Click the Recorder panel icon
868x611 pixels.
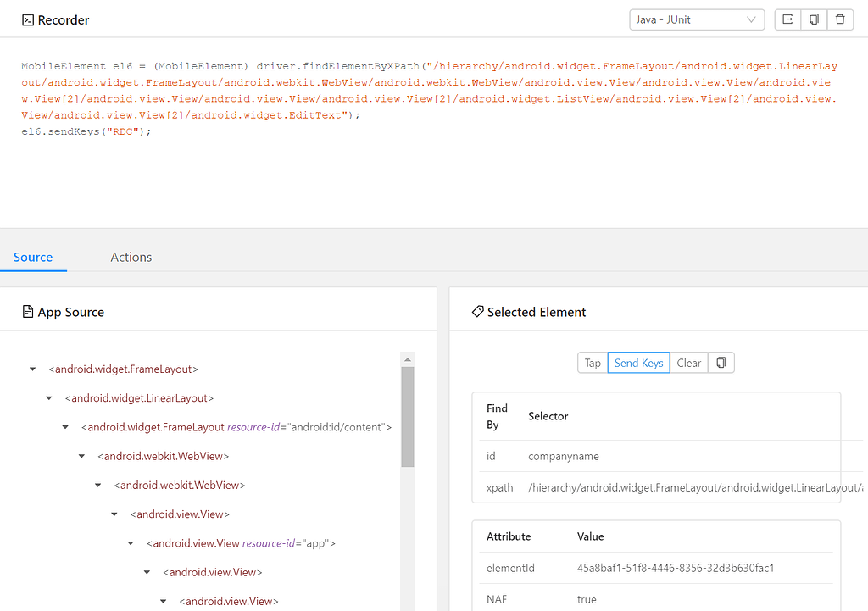tap(28, 19)
